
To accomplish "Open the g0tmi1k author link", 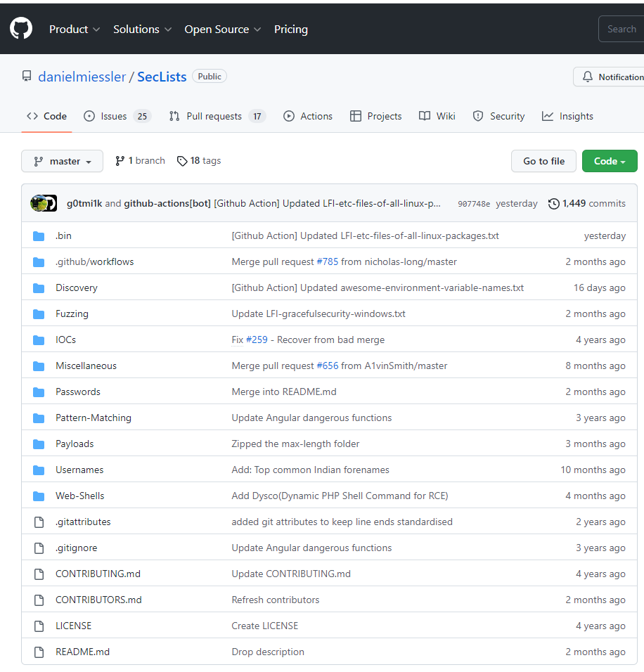I will coord(84,204).
